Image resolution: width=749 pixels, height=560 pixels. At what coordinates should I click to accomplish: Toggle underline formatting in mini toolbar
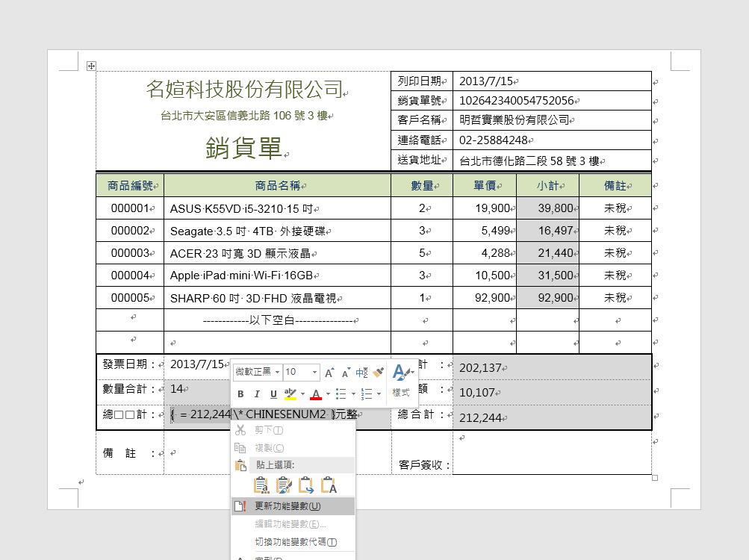[x=273, y=393]
